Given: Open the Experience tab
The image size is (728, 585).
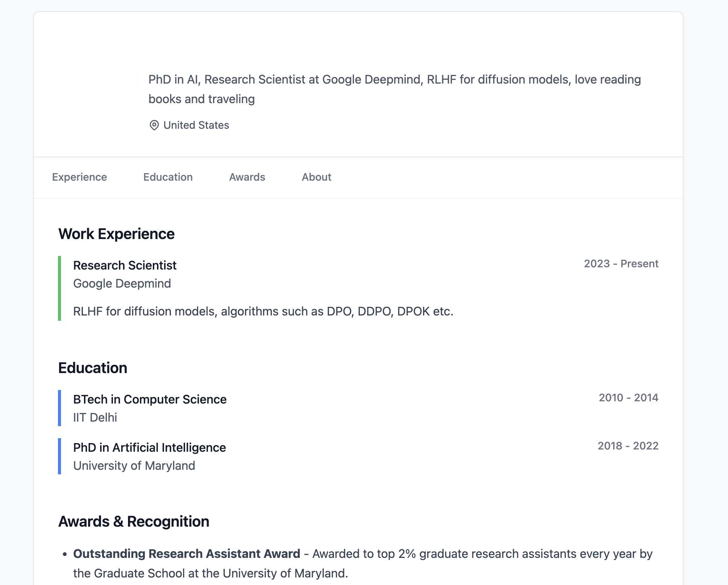Looking at the screenshot, I should coord(79,177).
